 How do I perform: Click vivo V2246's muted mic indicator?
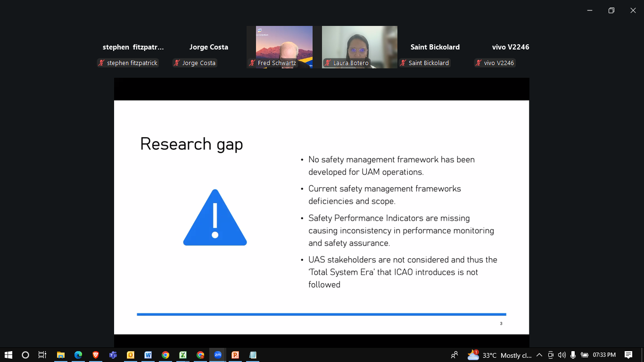click(479, 63)
